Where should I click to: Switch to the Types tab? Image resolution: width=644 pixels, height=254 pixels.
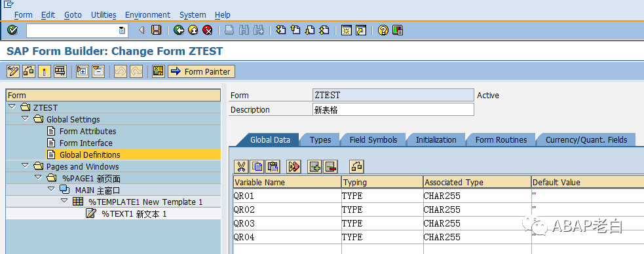(320, 140)
